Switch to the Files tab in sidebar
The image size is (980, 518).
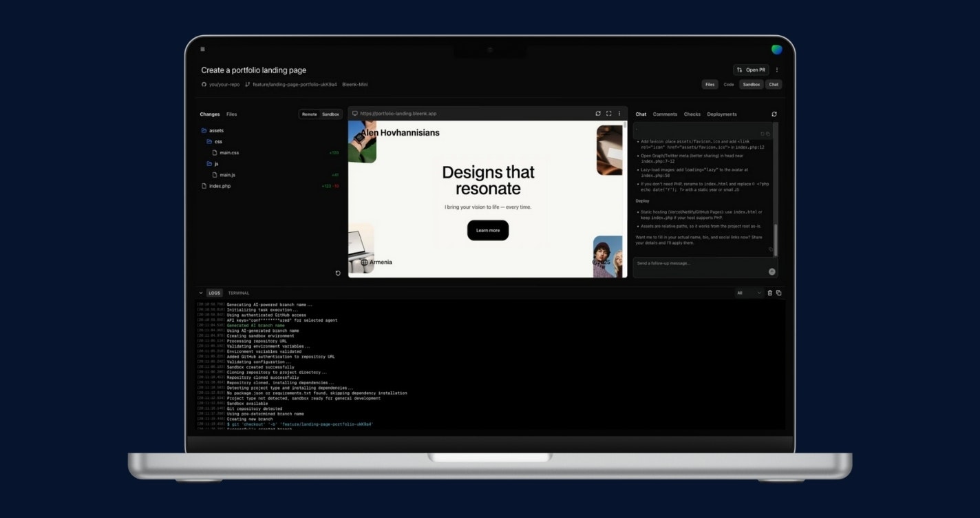[232, 114]
